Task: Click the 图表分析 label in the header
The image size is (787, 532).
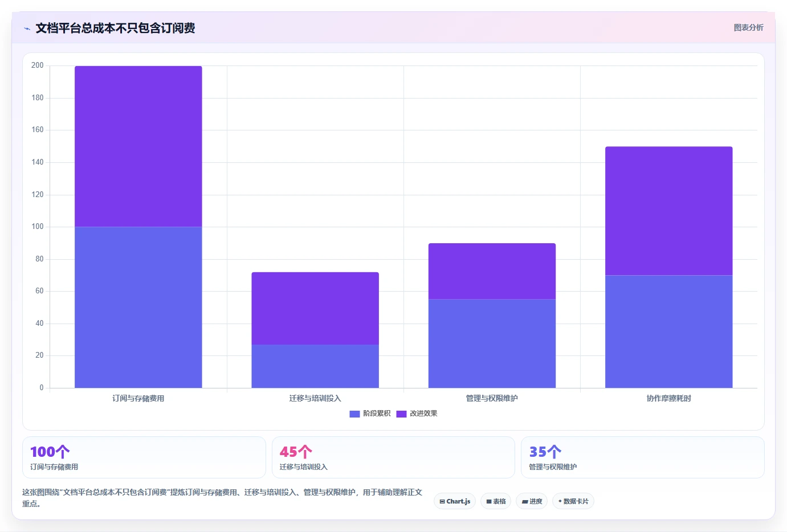Action: point(748,27)
